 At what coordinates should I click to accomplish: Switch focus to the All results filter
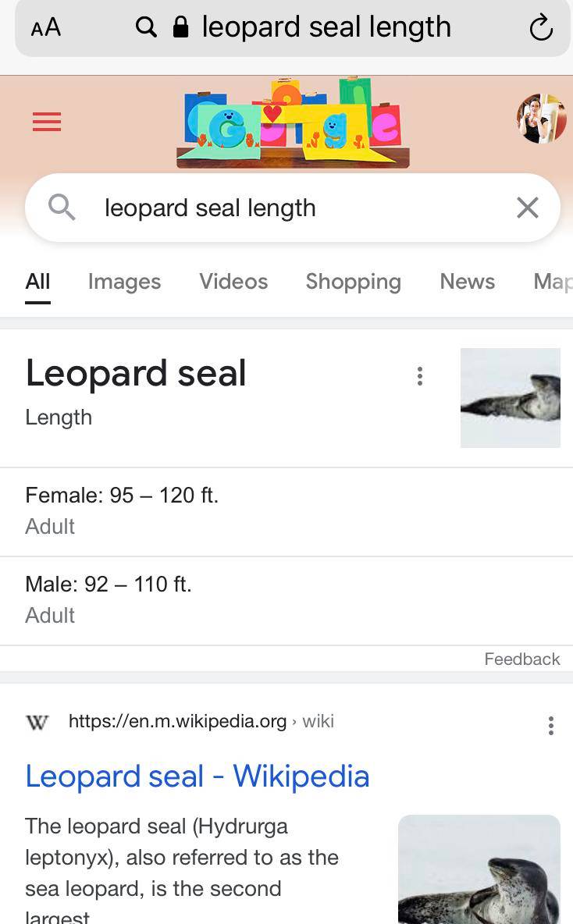coord(37,282)
